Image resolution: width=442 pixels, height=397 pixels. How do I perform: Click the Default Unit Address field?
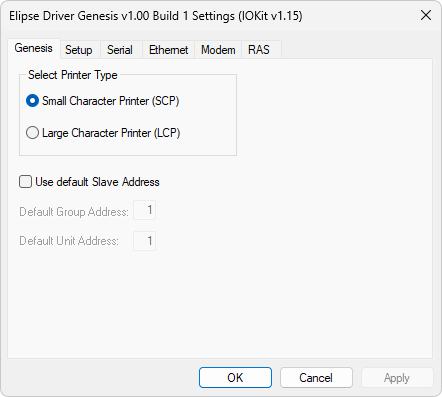(145, 241)
